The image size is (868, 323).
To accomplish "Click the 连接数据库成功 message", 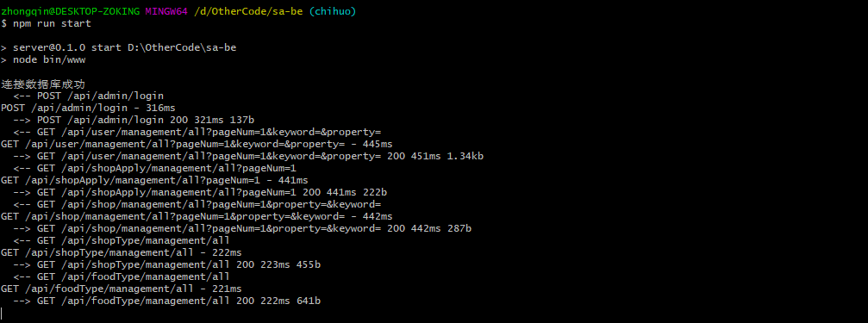I will point(43,84).
